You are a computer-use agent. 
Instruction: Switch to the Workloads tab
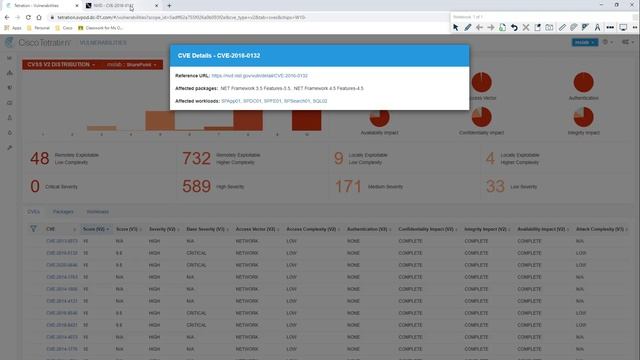pos(98,212)
